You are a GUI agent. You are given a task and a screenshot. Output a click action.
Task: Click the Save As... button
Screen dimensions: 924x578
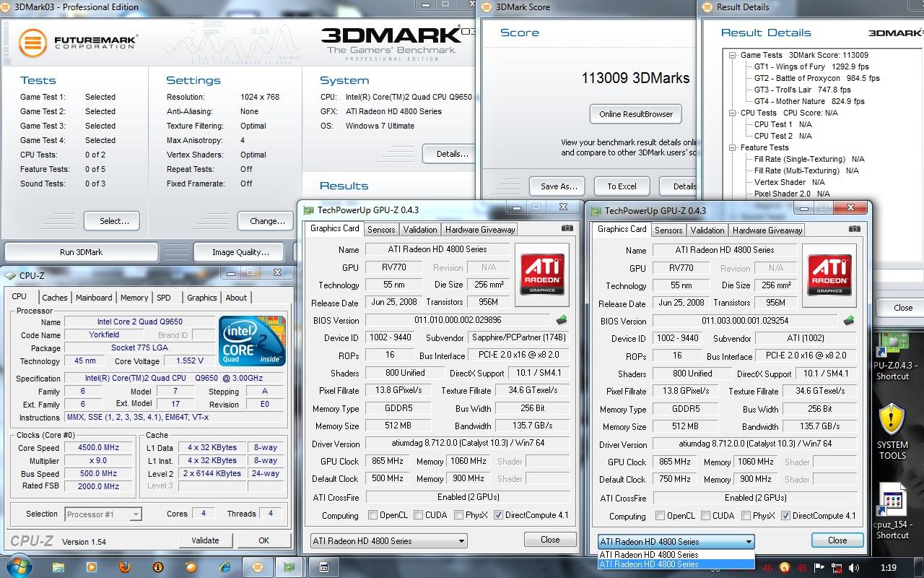pos(558,186)
